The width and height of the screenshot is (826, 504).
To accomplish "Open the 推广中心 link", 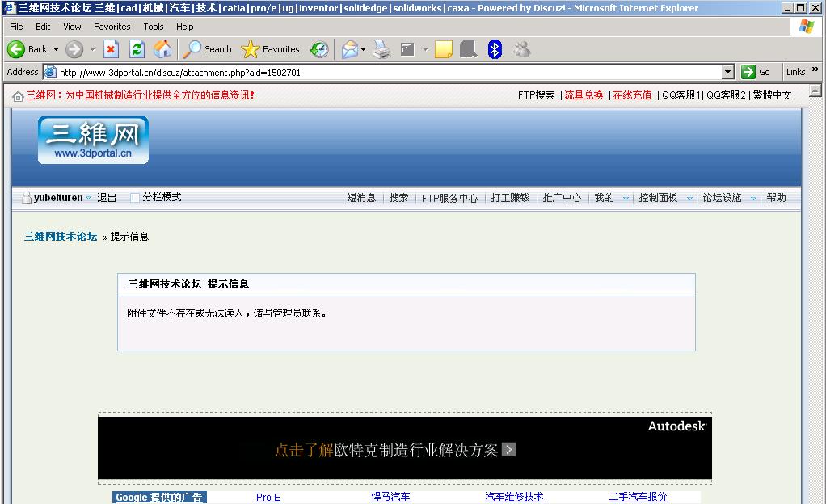I will [x=562, y=198].
